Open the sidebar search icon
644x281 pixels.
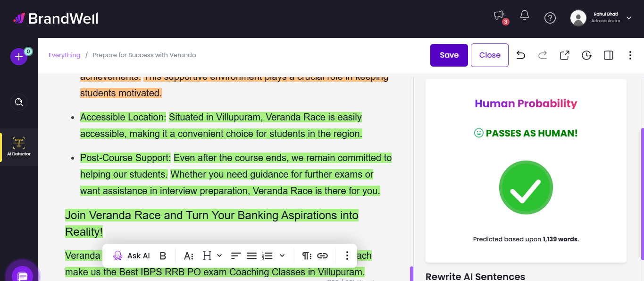[19, 102]
